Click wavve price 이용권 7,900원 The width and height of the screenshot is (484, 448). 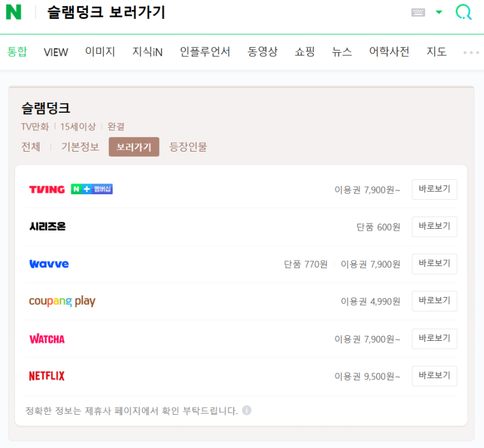(x=371, y=264)
